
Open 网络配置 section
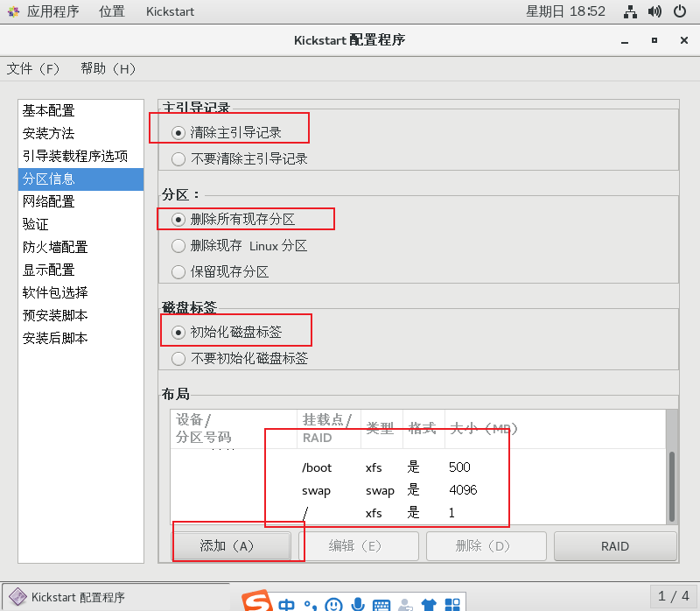pos(80,202)
